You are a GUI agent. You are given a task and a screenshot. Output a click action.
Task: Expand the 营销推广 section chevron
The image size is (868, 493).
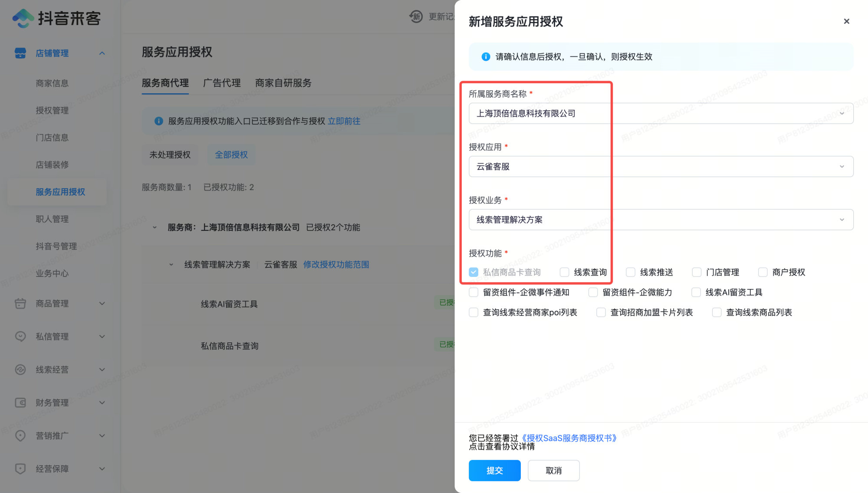pyautogui.click(x=102, y=435)
